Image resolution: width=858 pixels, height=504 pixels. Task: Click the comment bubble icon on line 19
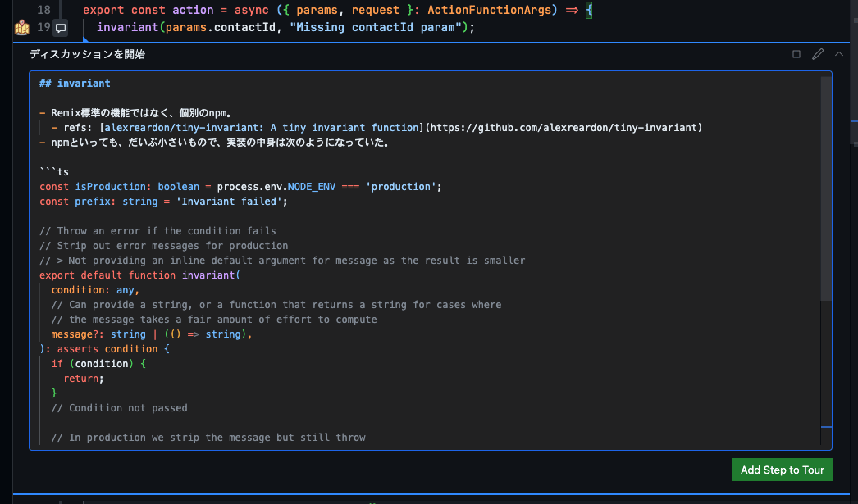coord(60,29)
